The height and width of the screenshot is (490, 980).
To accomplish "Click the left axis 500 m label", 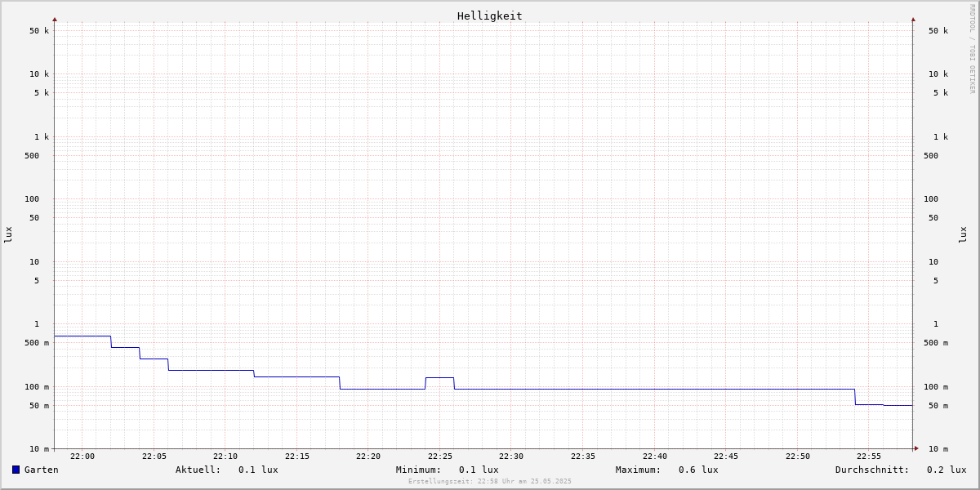I will 37,343.
